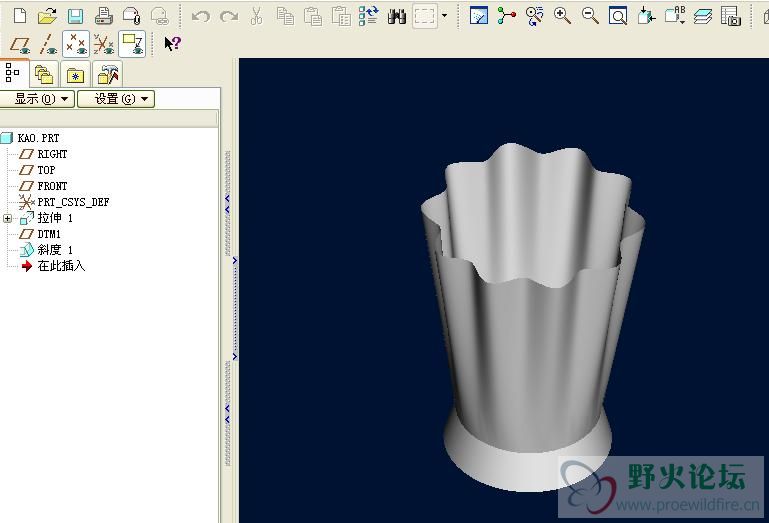Select KAO.PRT root in model tree
The height and width of the screenshot is (523, 769).
coord(30,138)
